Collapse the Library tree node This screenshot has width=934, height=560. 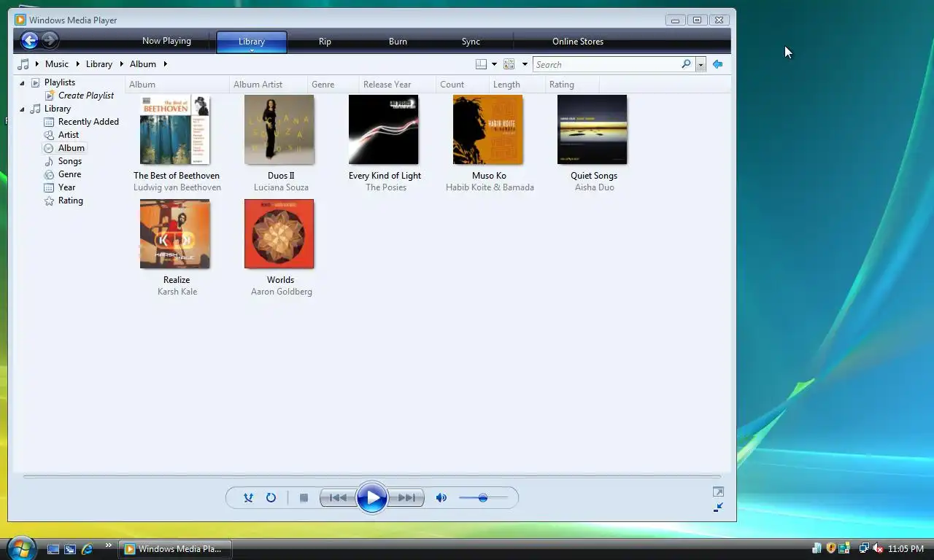pos(22,109)
